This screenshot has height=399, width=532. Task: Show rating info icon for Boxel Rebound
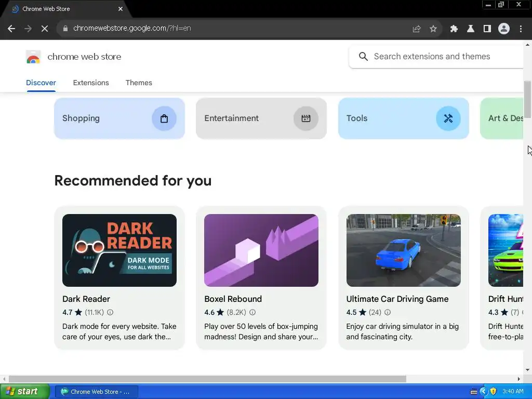(252, 312)
